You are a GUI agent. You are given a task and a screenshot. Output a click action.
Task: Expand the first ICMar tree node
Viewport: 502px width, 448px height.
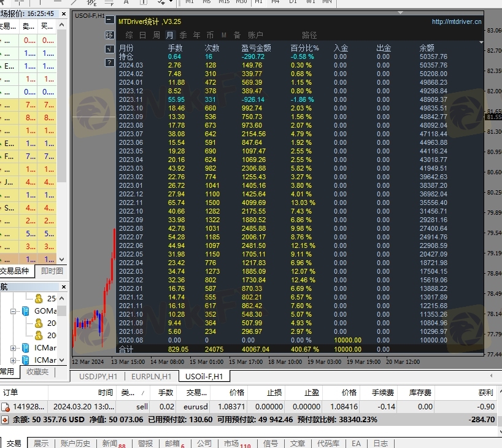13,348
